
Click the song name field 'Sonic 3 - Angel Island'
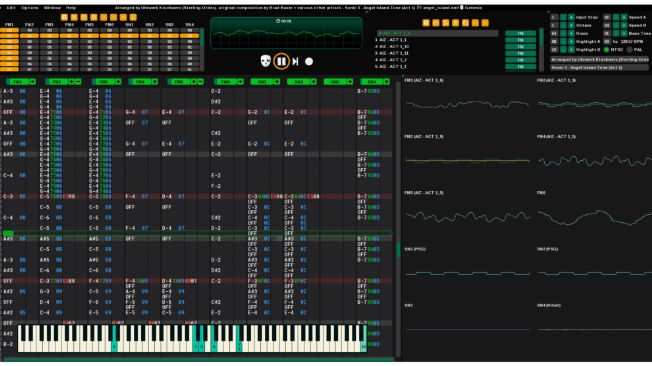(x=600, y=67)
